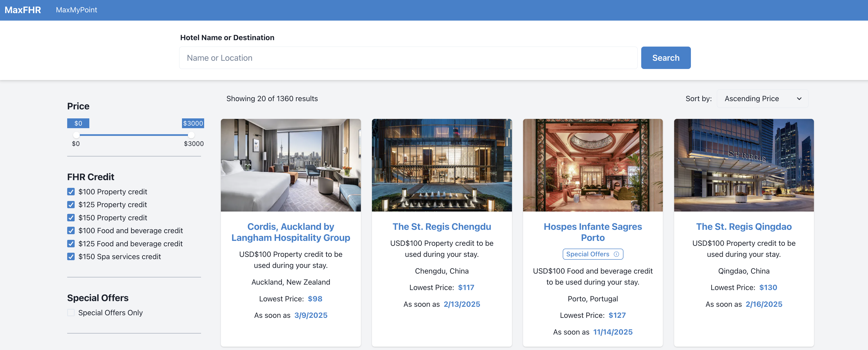Click the $98 lowest price for Cordis

(x=315, y=299)
